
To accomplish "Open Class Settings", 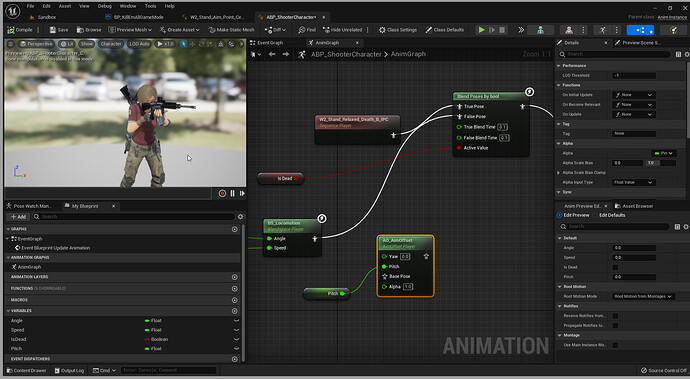I will click(398, 30).
